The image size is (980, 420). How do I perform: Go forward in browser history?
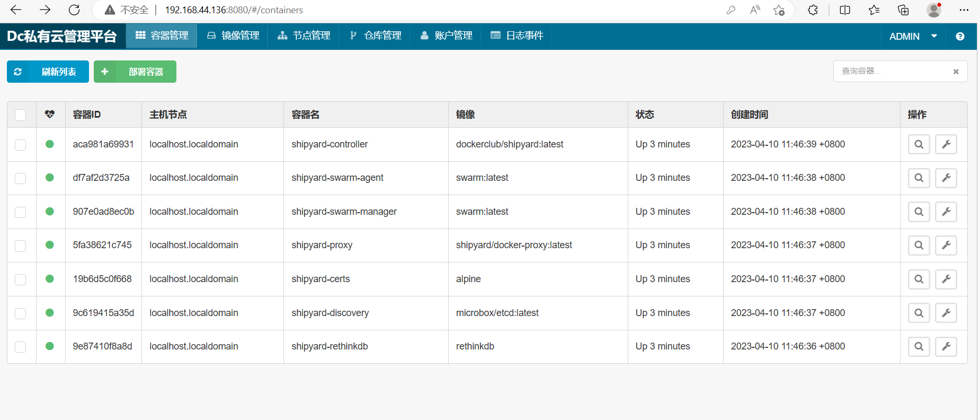pyautogui.click(x=45, y=10)
